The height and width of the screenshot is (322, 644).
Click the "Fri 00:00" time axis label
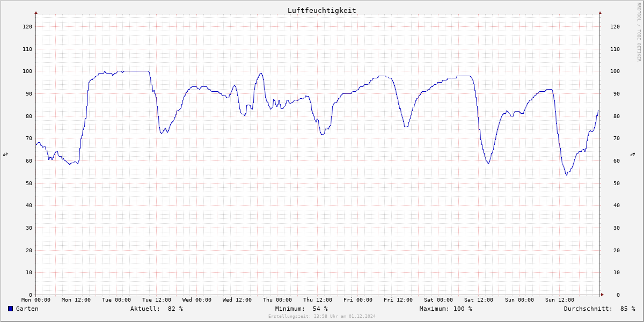tap(358, 300)
